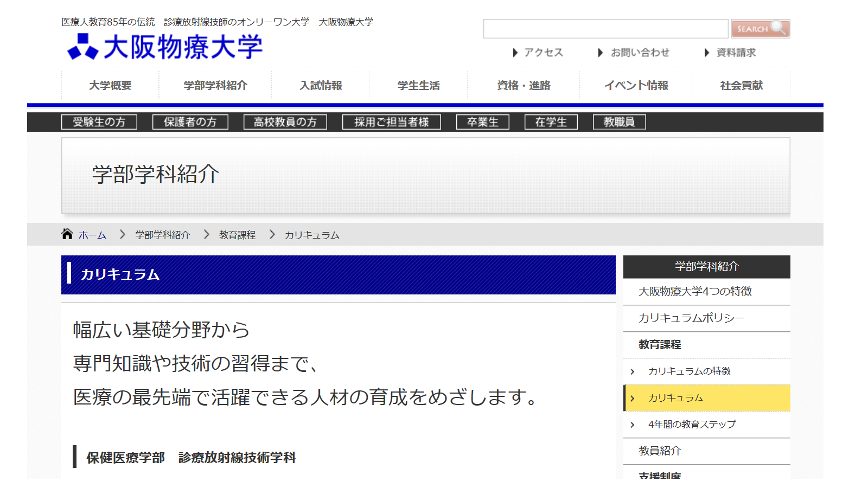Viewport: 868px width, 488px height.
Task: Click the home icon in breadcrumb
Action: tap(67, 234)
